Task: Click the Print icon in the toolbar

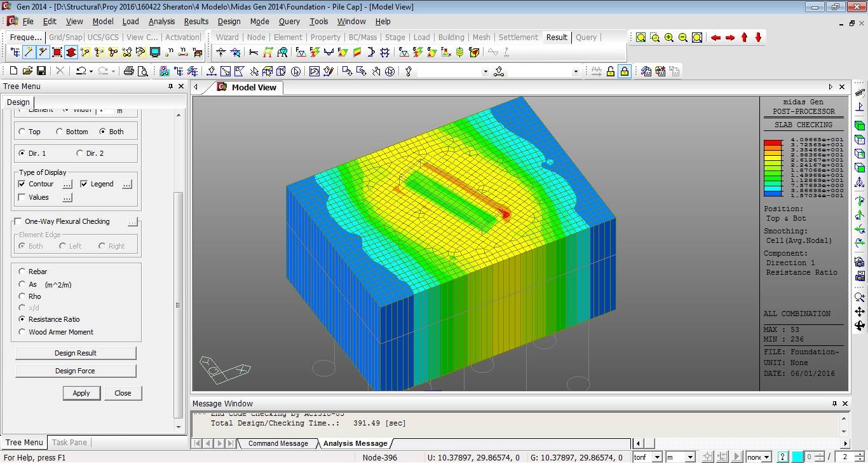Action: click(x=129, y=71)
